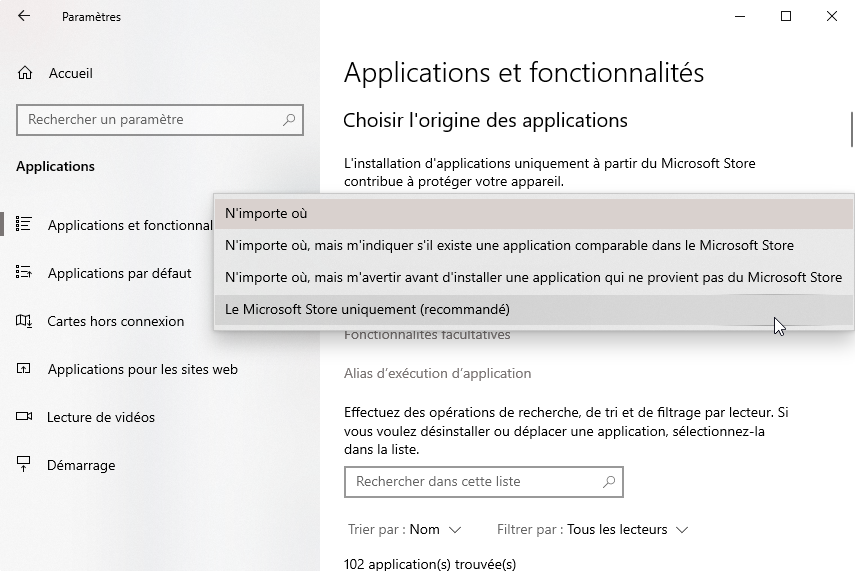Click the Applications pour les sites web icon
855x571 pixels.
[25, 369]
